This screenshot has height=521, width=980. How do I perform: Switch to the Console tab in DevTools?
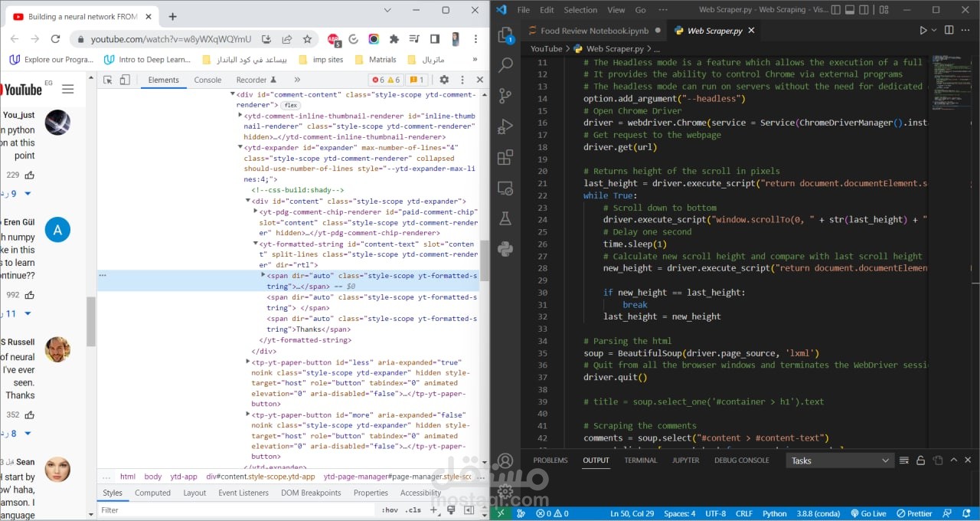[x=207, y=80]
